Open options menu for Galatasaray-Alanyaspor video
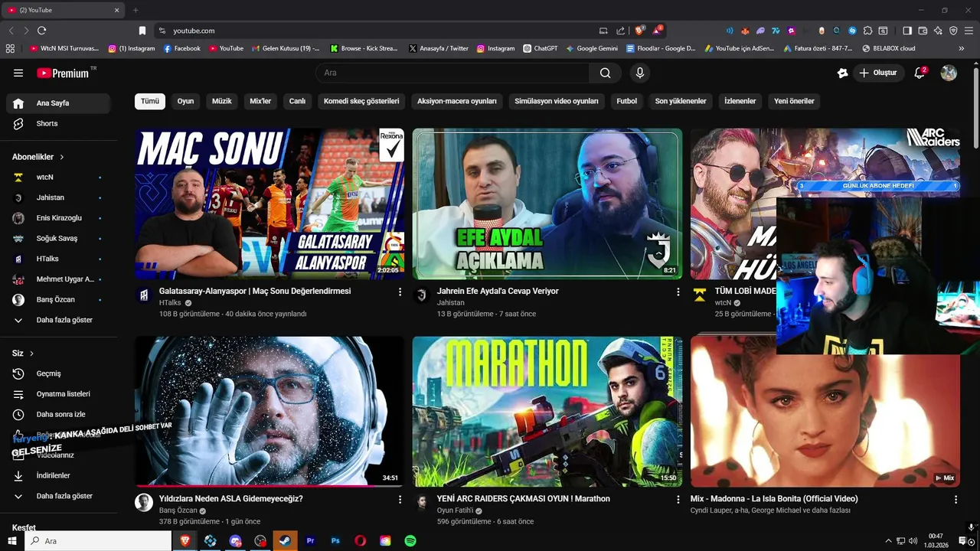 (400, 292)
